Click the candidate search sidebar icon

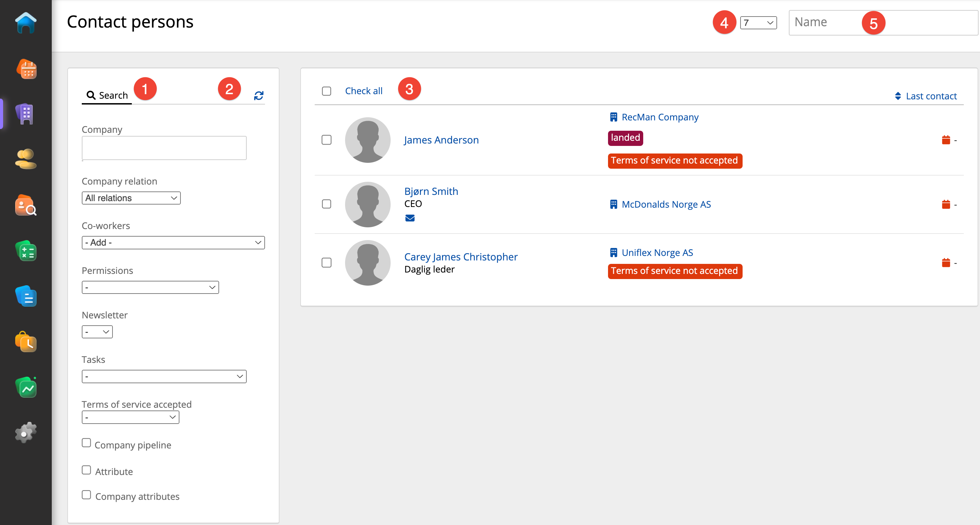26,205
